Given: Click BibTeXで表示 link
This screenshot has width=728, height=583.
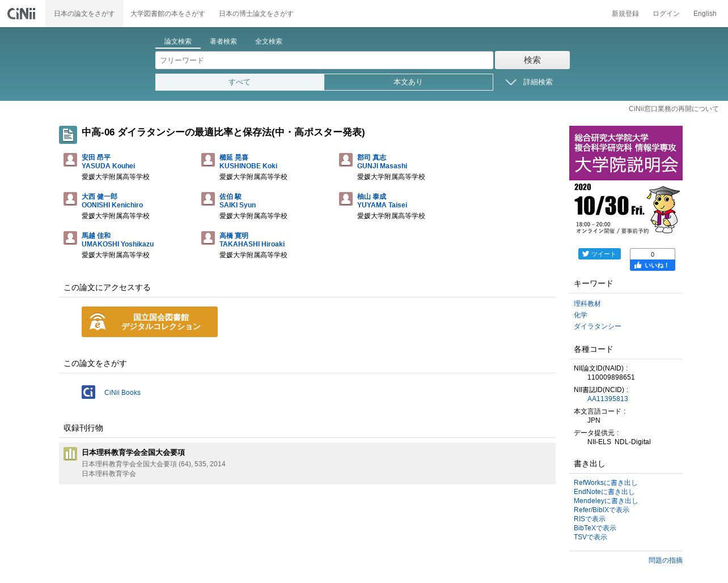Looking at the screenshot, I should tap(595, 528).
